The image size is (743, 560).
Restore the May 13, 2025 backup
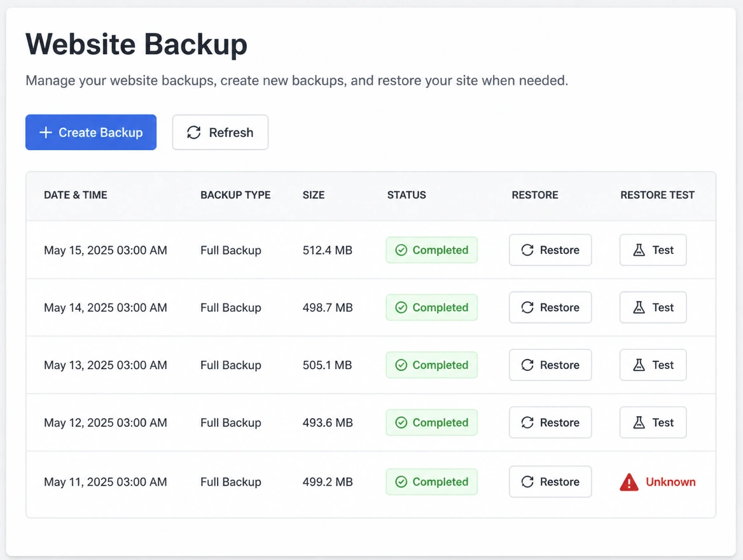pyautogui.click(x=550, y=365)
